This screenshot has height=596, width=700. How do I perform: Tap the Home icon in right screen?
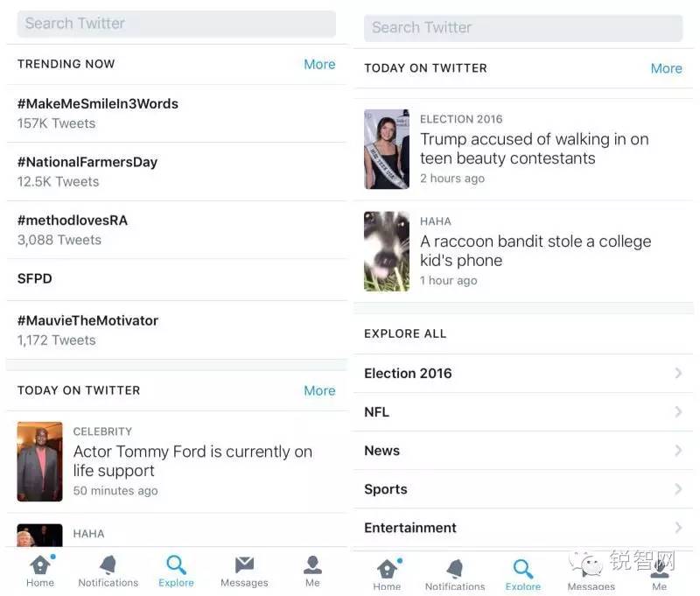387,569
